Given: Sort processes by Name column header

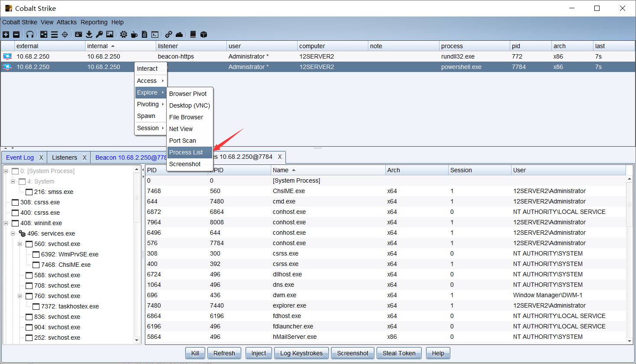Looking at the screenshot, I should [x=328, y=170].
